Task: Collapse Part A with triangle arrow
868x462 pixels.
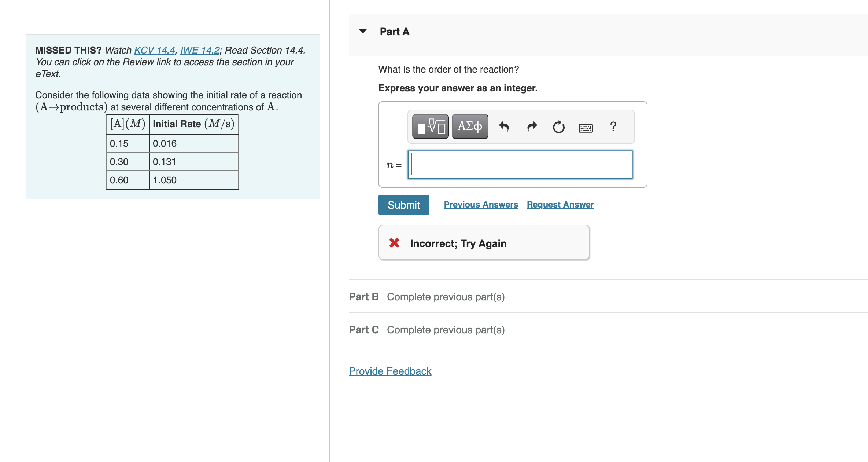Action: pyautogui.click(x=363, y=31)
